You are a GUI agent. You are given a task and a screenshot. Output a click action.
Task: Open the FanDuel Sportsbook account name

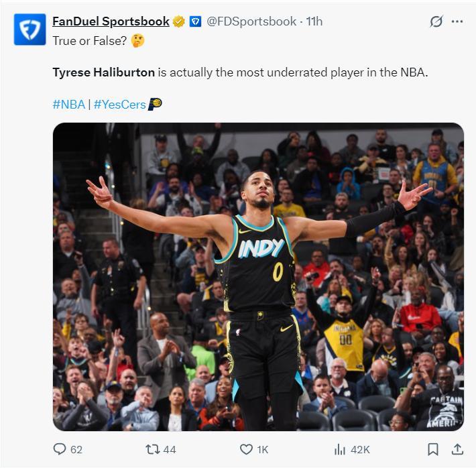pyautogui.click(x=111, y=21)
